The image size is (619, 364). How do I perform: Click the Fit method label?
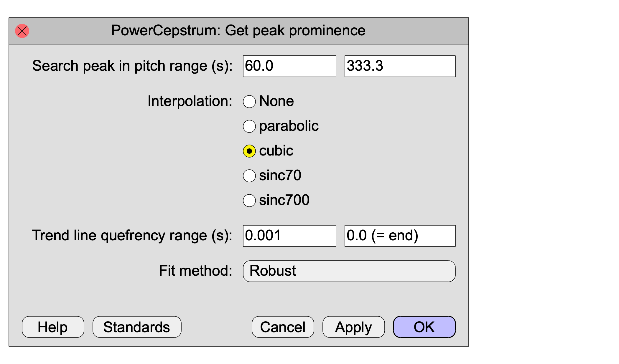(x=196, y=271)
